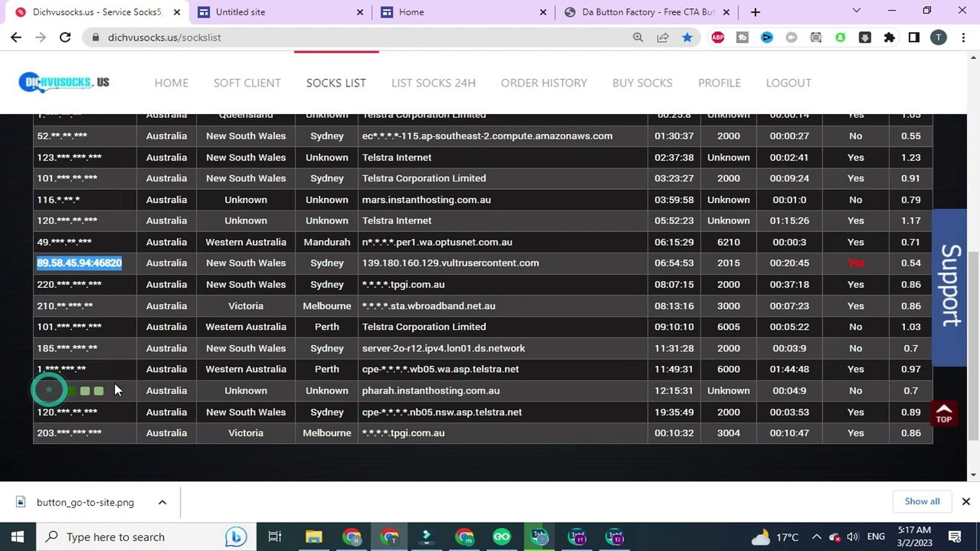Open the dark download-arrow extension icon
The width and height of the screenshot is (980, 551).
864,37
